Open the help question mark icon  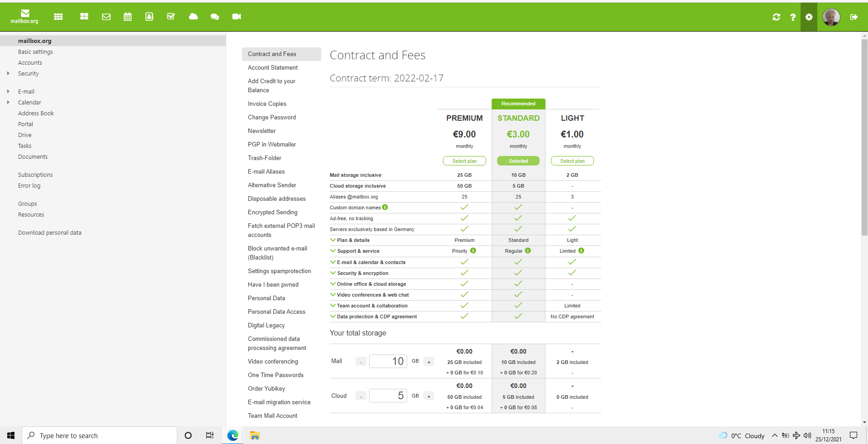point(793,17)
